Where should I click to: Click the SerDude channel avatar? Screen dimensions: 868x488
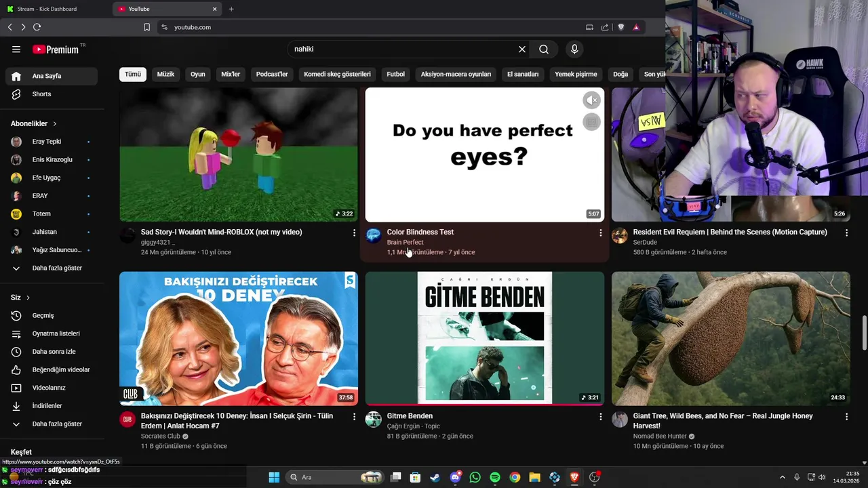tap(620, 235)
